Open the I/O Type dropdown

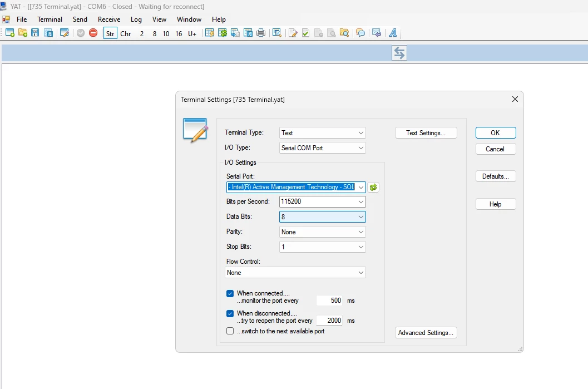pyautogui.click(x=323, y=148)
